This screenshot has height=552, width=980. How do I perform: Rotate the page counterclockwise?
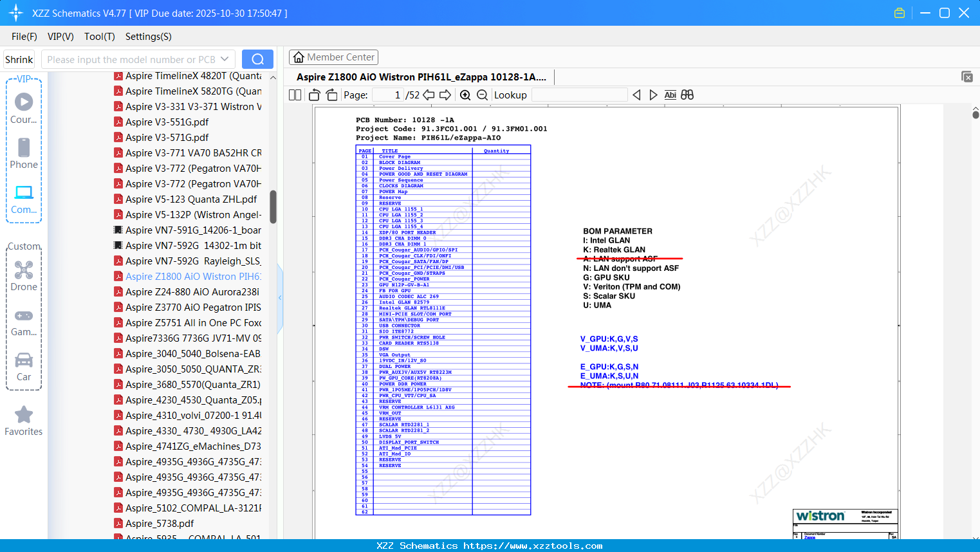[x=315, y=95]
